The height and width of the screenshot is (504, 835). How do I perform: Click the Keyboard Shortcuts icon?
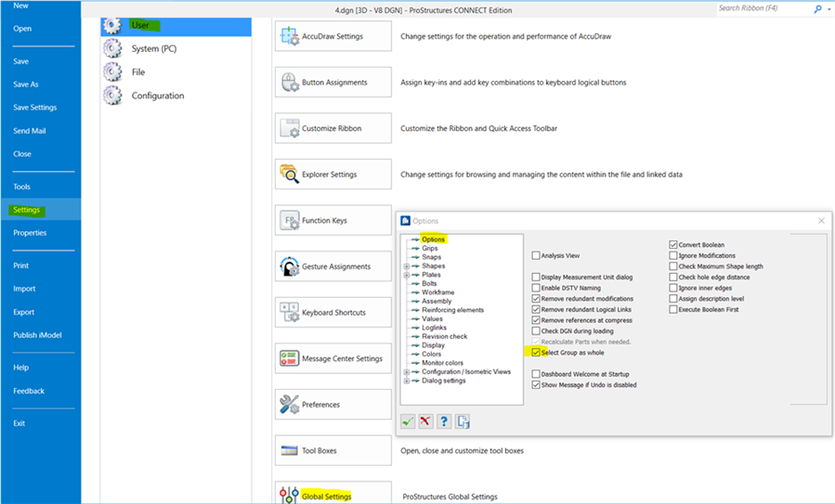pos(290,313)
